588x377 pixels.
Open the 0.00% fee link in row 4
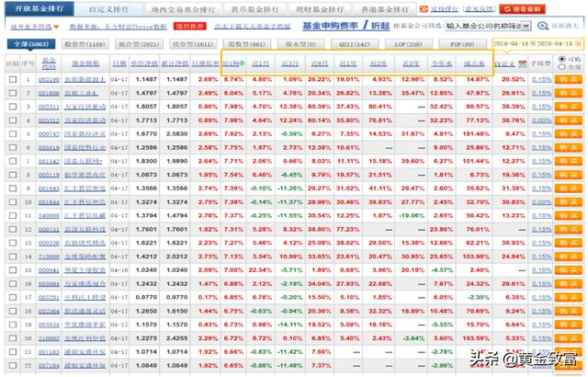click(541, 120)
